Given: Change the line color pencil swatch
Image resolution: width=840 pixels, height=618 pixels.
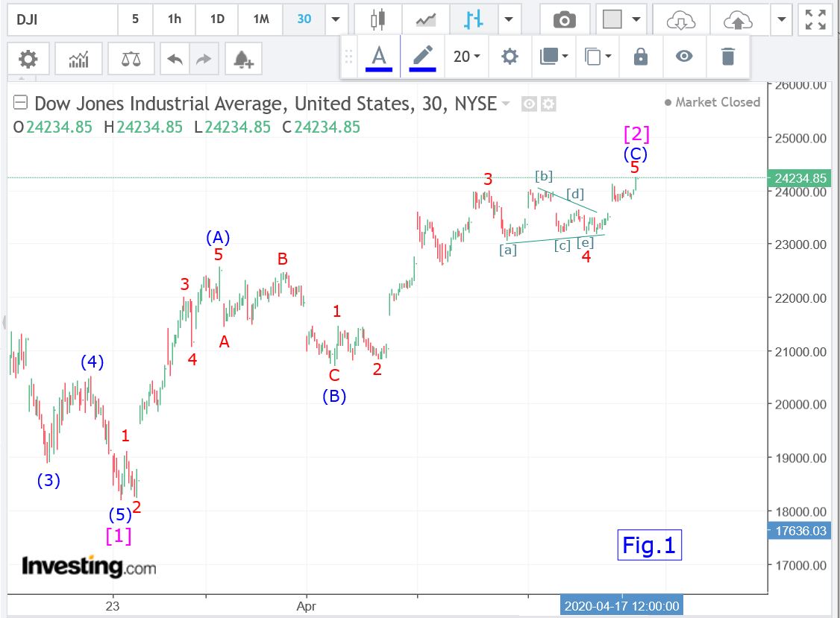Looking at the screenshot, I should pyautogui.click(x=422, y=56).
